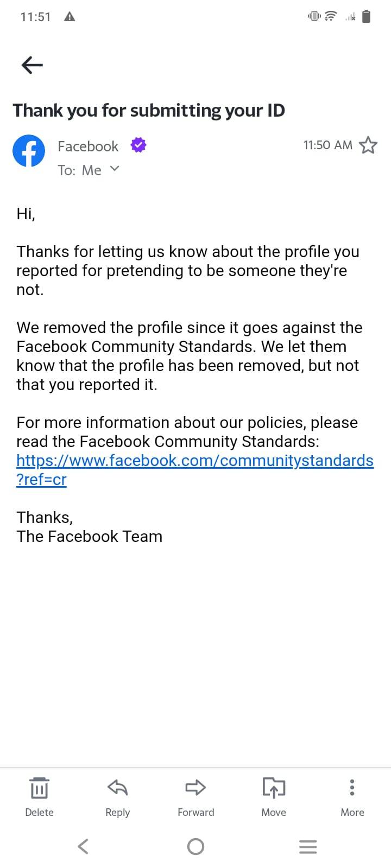Open the More options menu
The height and width of the screenshot is (868, 391).
pyautogui.click(x=352, y=795)
